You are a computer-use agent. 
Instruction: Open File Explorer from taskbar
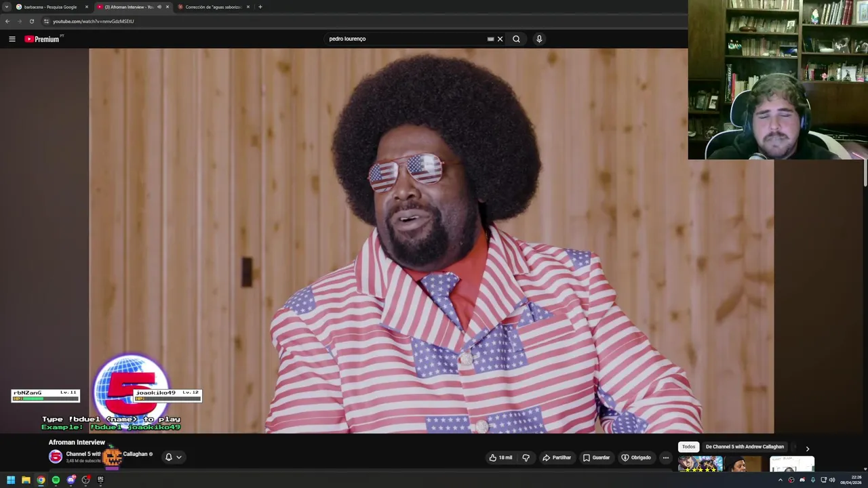click(26, 480)
